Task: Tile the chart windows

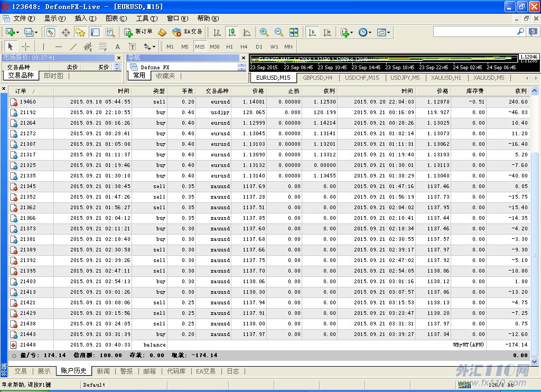Action: click(x=294, y=32)
